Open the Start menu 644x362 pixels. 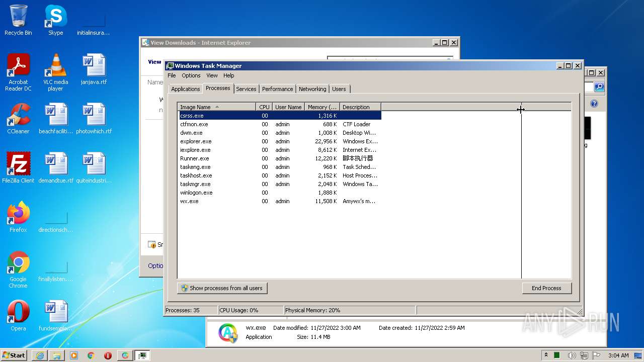point(14,355)
